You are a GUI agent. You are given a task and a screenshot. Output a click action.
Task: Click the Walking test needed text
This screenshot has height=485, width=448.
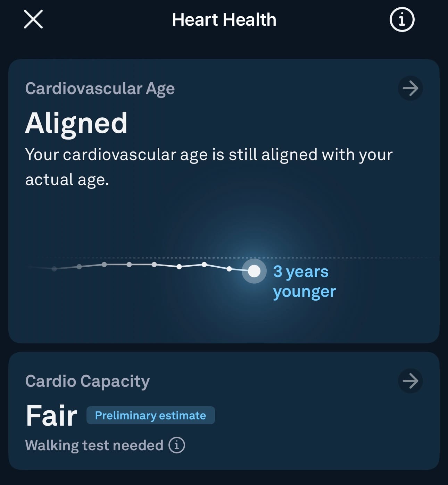(94, 445)
